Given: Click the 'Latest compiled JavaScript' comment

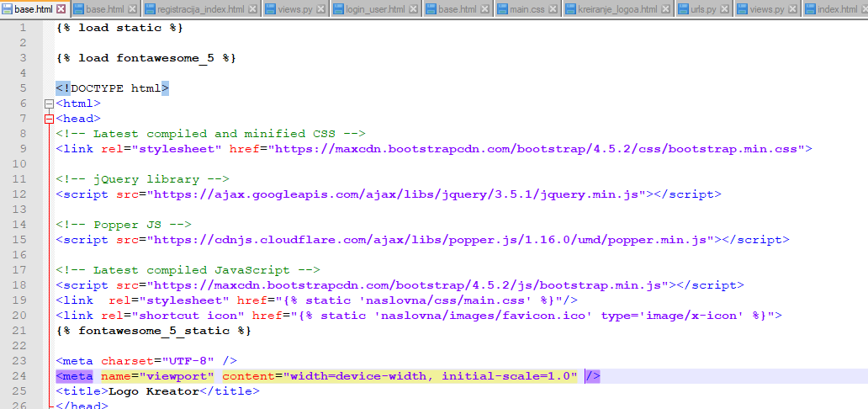Looking at the screenshot, I should (188, 270).
